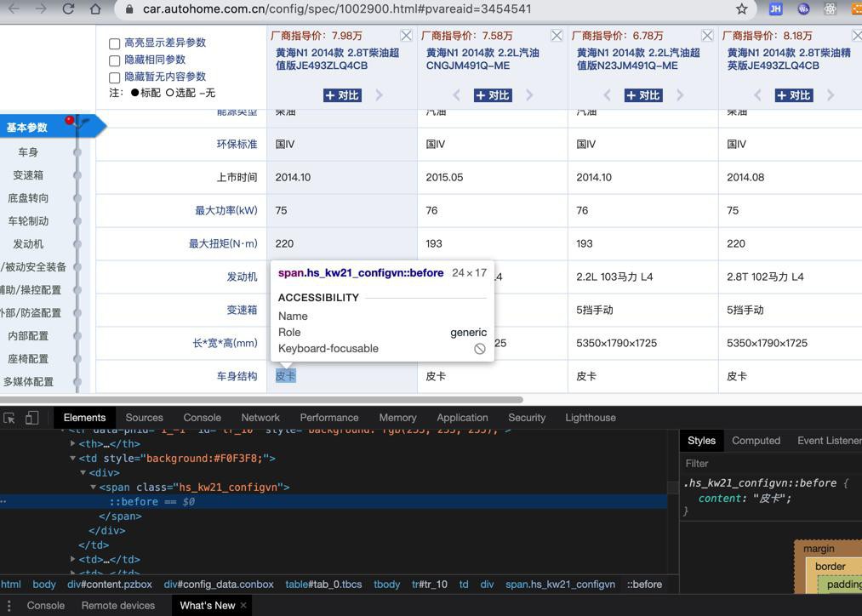Image resolution: width=862 pixels, height=616 pixels.
Task: Jump to 变速箱 section in the sidebar
Action: click(28, 175)
